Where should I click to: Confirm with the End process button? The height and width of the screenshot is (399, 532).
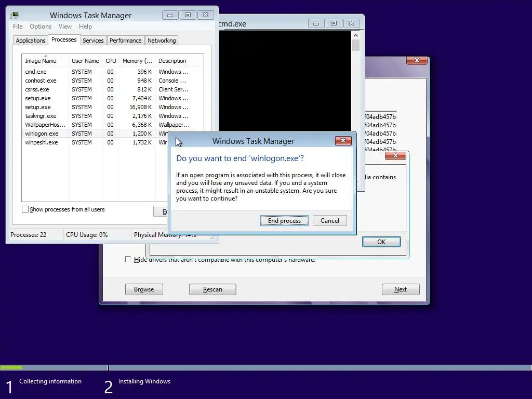(284, 220)
